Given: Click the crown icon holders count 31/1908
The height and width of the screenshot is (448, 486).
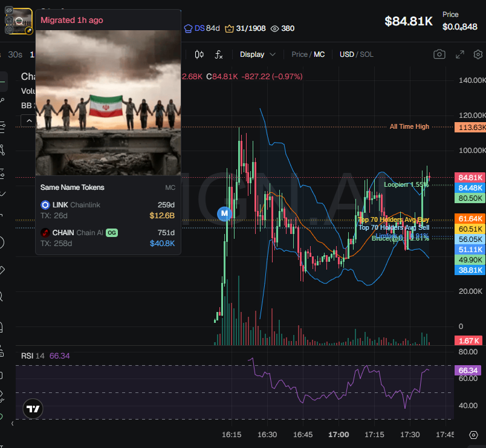Looking at the screenshot, I should tap(245, 28).
